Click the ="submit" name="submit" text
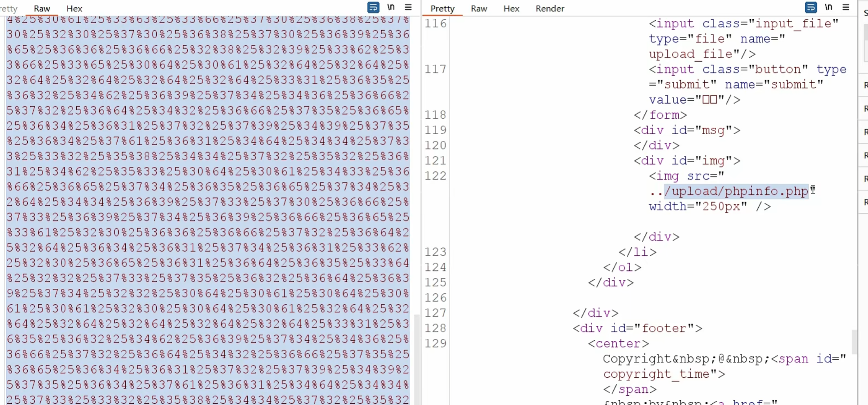868x405 pixels. click(736, 85)
